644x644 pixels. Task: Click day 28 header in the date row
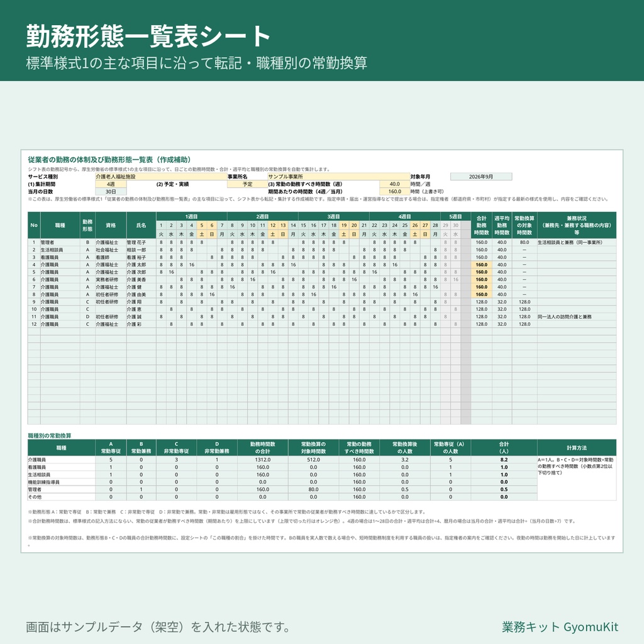coord(435,225)
